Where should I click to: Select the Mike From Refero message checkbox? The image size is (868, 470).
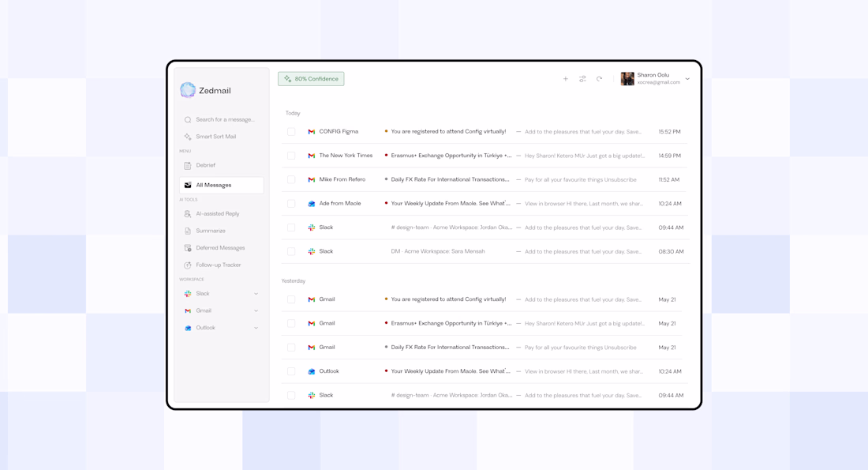pos(291,179)
